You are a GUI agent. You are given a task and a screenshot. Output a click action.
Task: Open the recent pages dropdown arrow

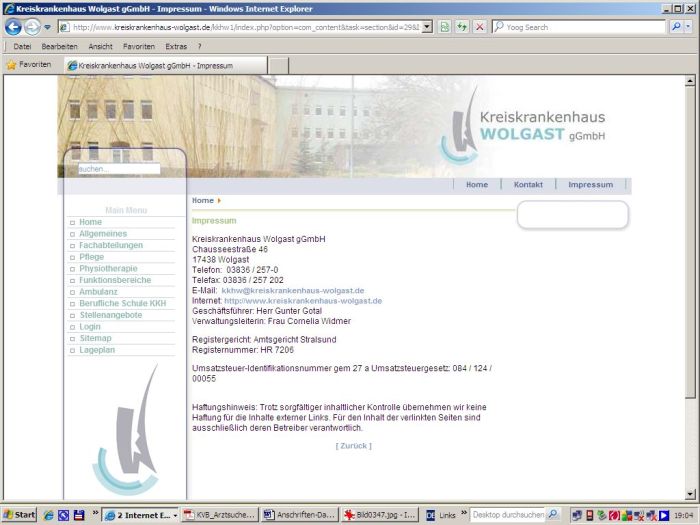coord(47,27)
